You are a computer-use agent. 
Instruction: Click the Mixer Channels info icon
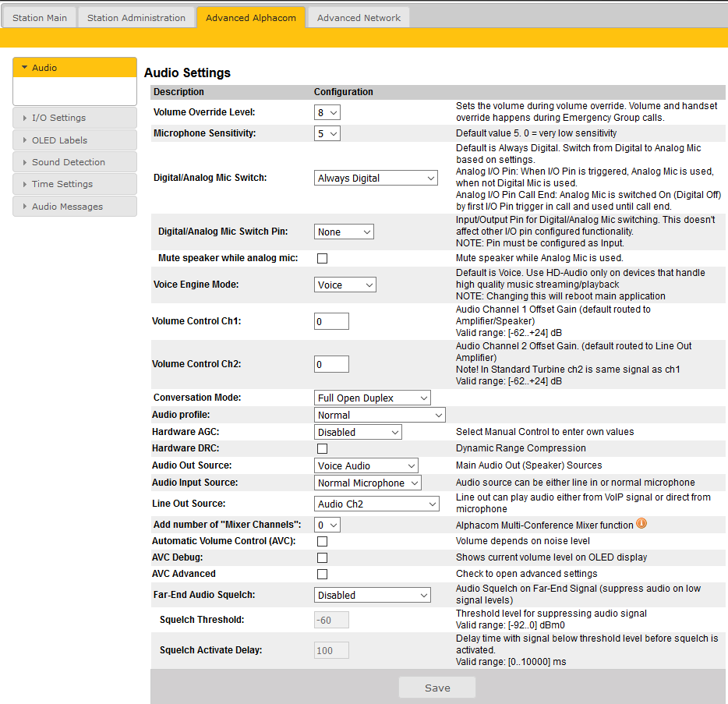[641, 524]
